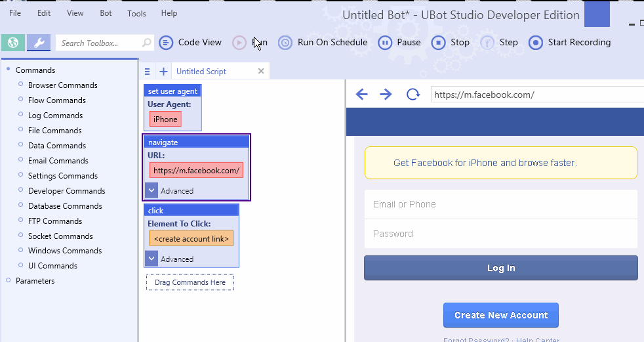Select Developer Commands
Image resolution: width=644 pixels, height=342 pixels.
67,191
